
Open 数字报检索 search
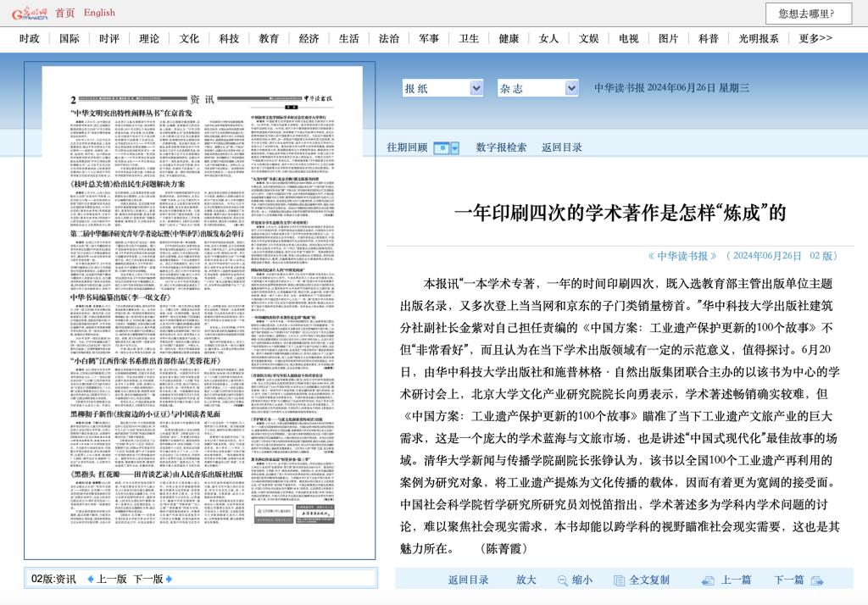pyautogui.click(x=501, y=147)
